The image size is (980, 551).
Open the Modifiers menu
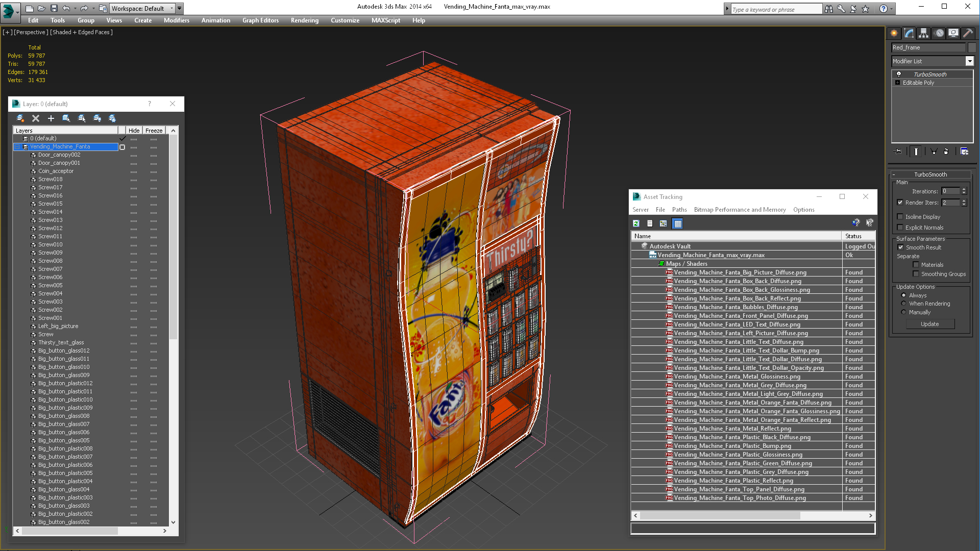tap(177, 20)
